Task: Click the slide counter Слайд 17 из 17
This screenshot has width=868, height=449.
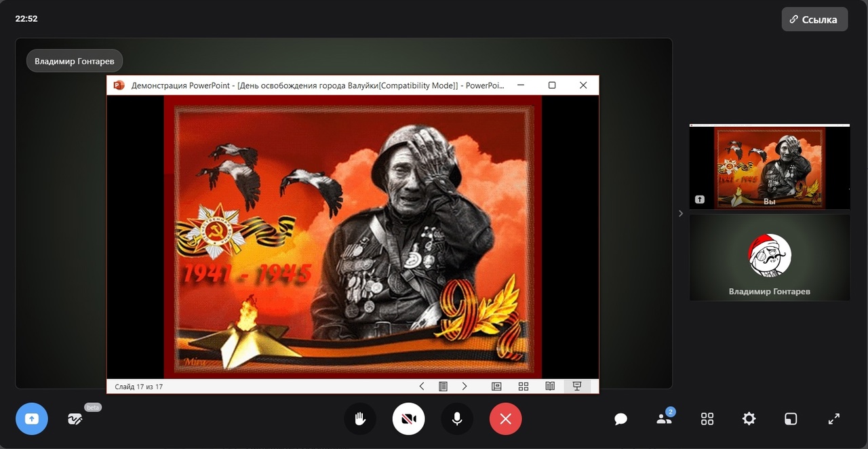Action: [139, 387]
